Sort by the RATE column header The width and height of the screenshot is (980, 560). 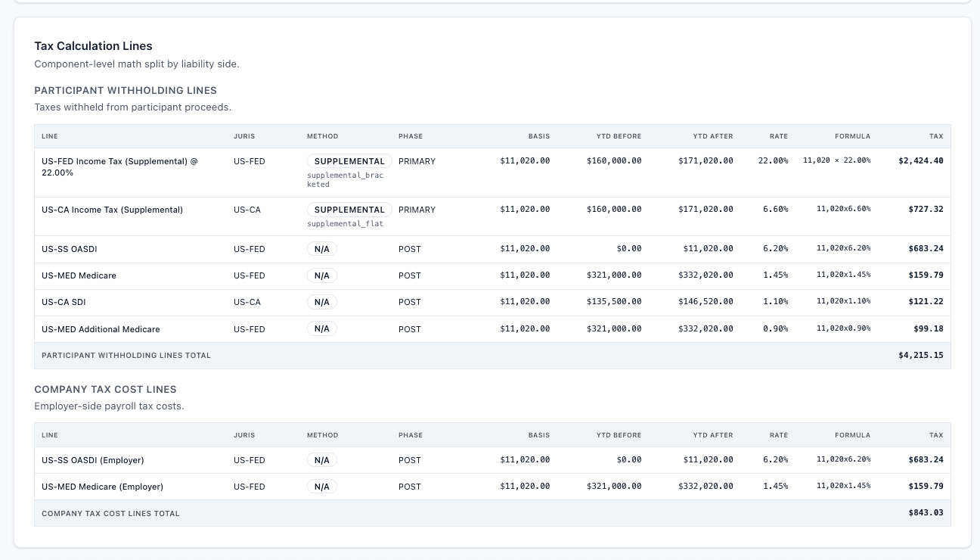[x=779, y=136]
